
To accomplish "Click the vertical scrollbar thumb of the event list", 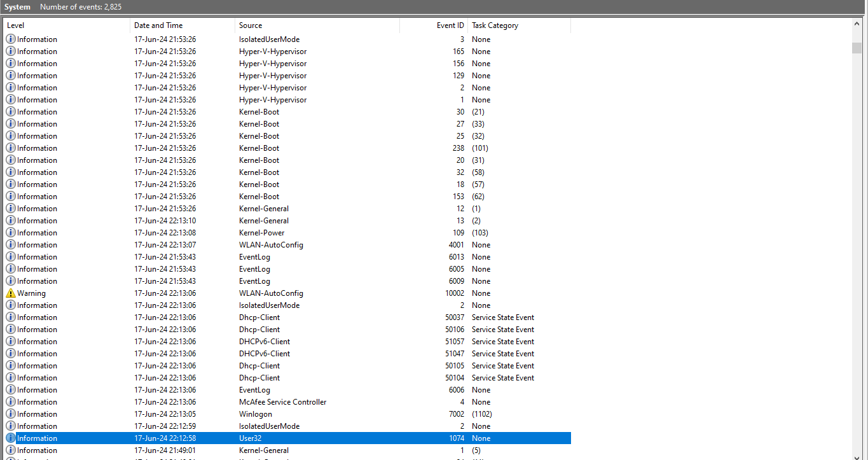I will (x=857, y=48).
